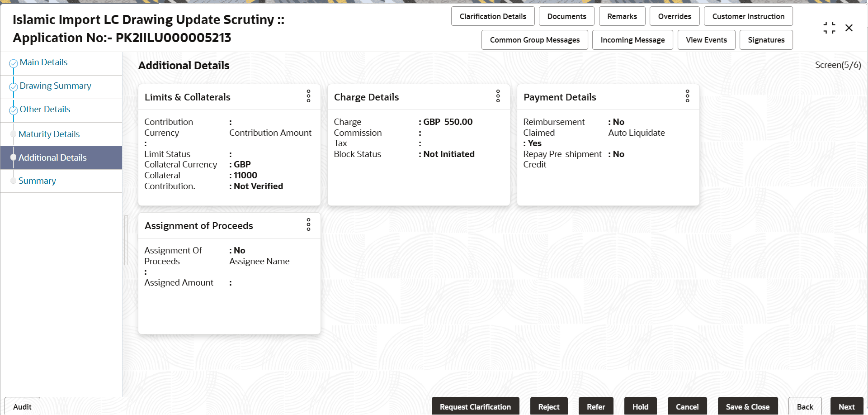Open the Payment Details card options menu
The height and width of the screenshot is (415, 868).
687,96
